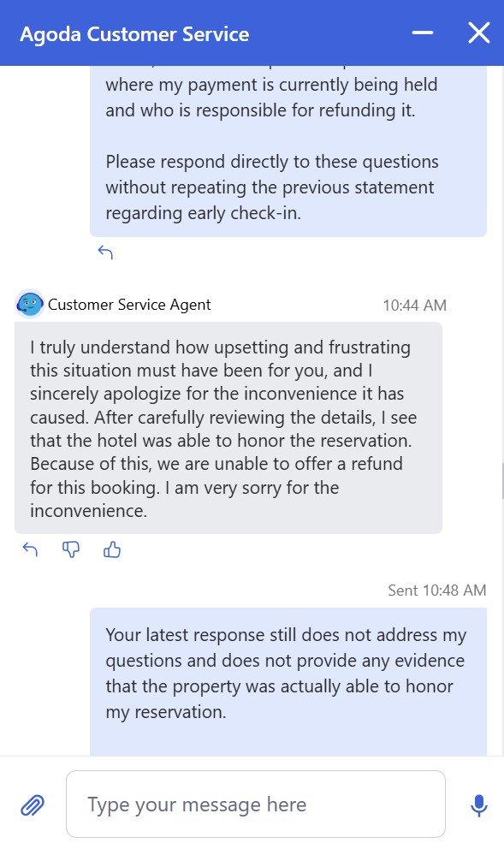Screen dimensions: 504x843
Task: Select your message about evidence of reservation
Action: (288, 682)
